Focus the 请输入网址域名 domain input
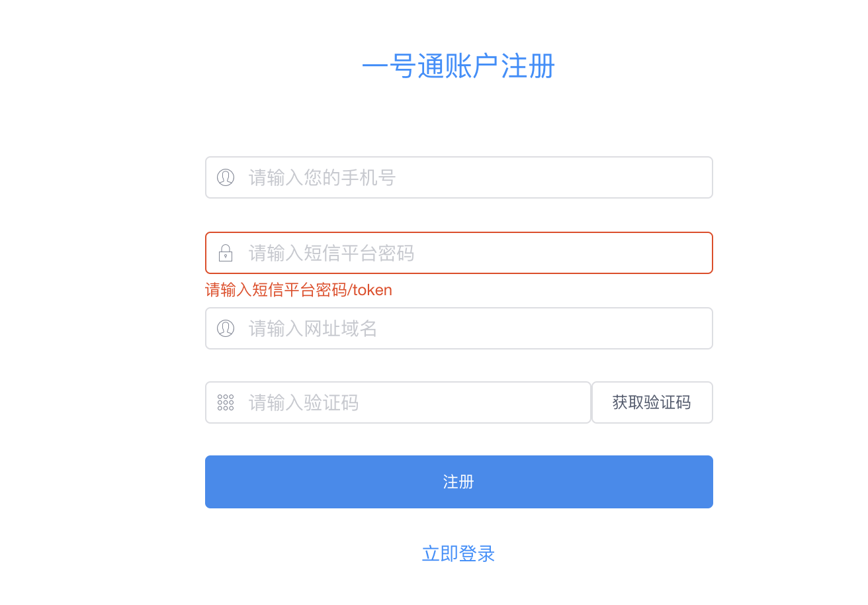Image resolution: width=868 pixels, height=605 pixels. point(459,328)
